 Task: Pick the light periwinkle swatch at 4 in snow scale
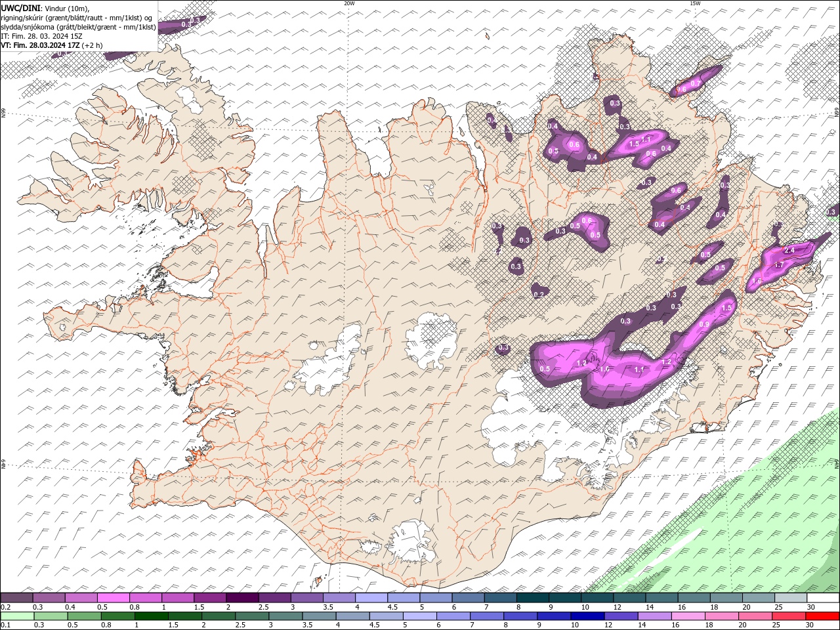(x=371, y=598)
